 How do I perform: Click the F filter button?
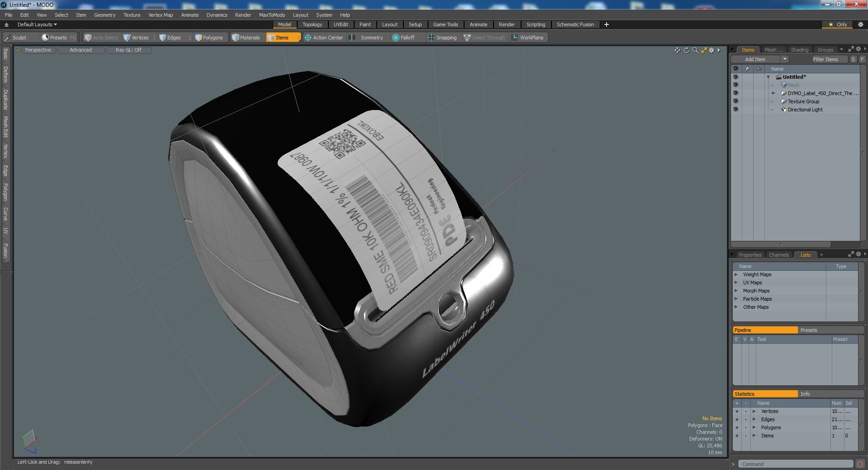862,59
